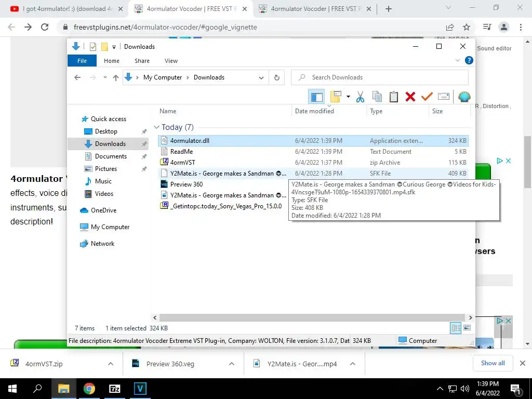Click the Copy toolbar icon

click(377, 97)
